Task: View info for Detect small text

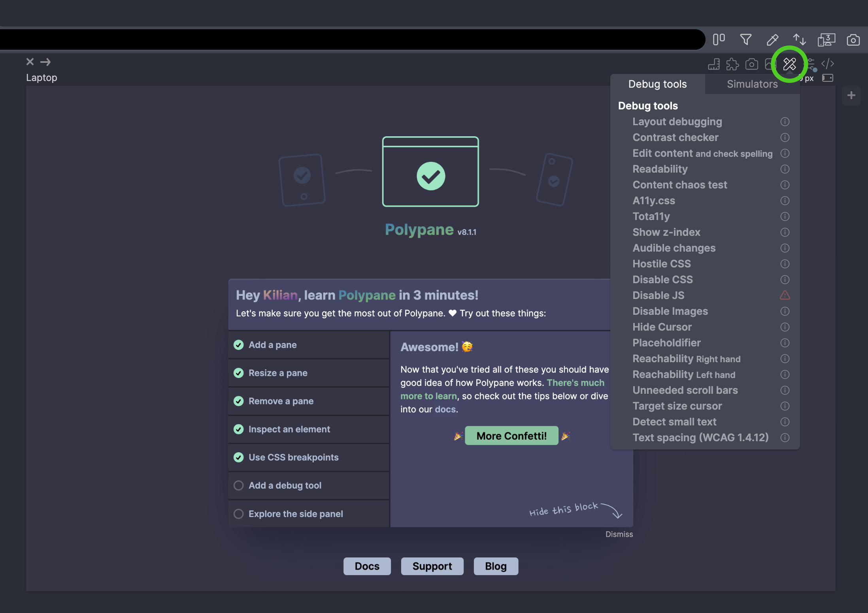Action: click(x=785, y=422)
